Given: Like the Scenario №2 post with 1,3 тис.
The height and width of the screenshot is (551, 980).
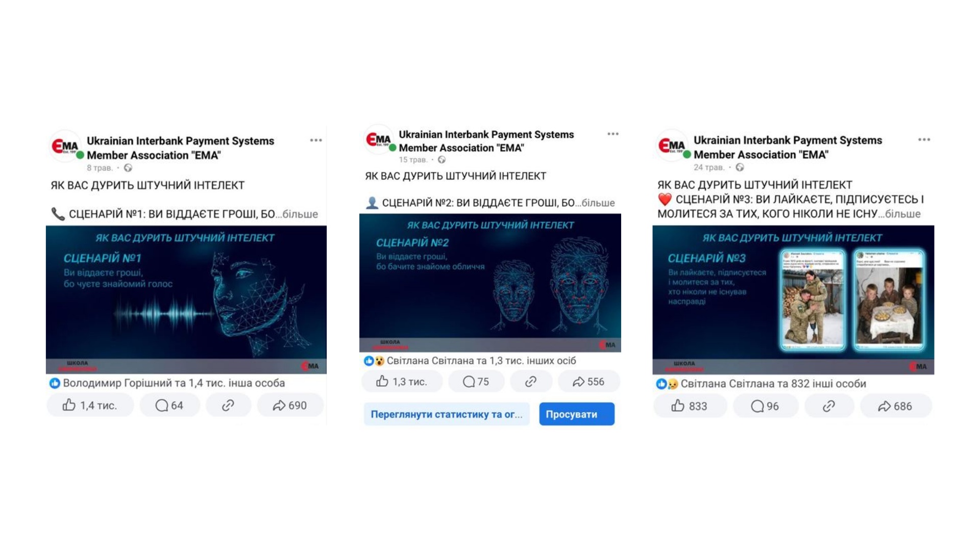Looking at the screenshot, I should pos(402,382).
